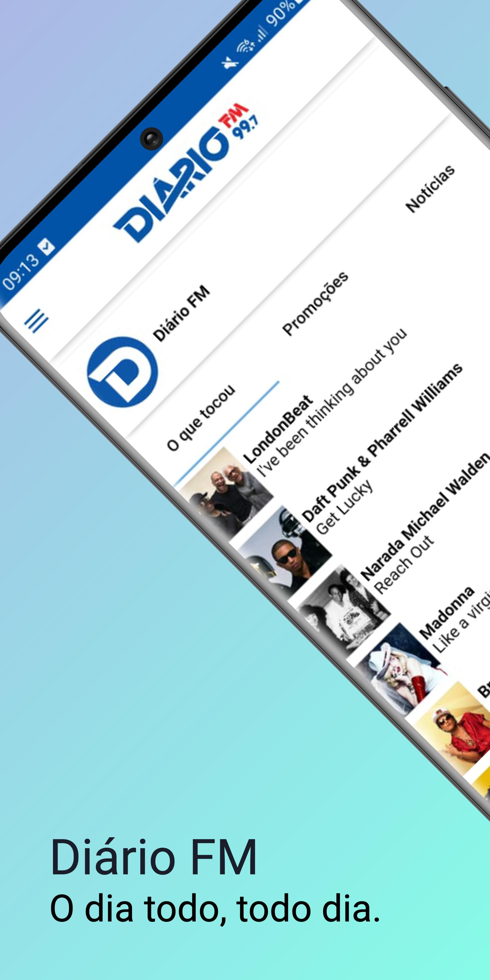
Task: Select the Madonna artist name
Action: point(447,612)
